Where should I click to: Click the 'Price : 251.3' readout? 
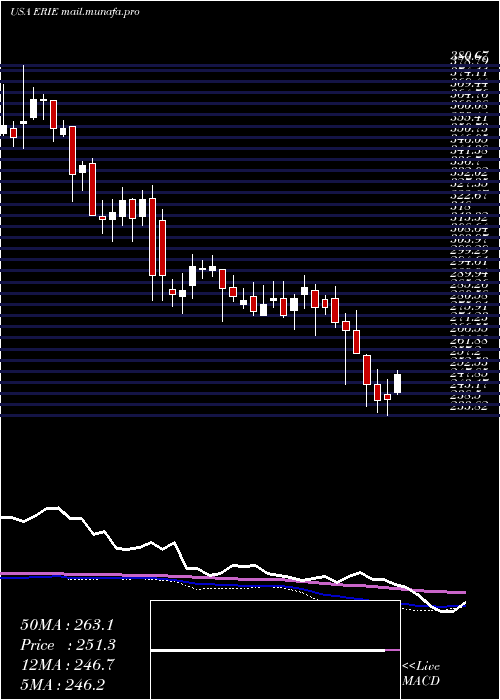pos(68,645)
